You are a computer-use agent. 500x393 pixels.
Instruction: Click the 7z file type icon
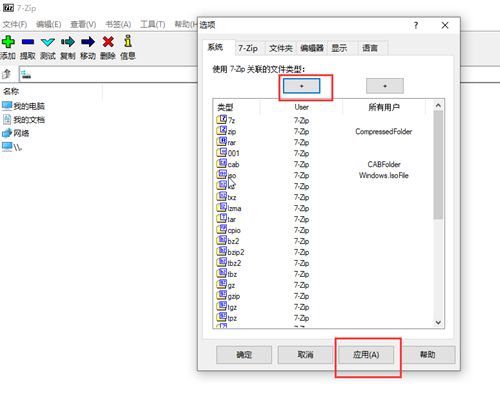pos(221,119)
